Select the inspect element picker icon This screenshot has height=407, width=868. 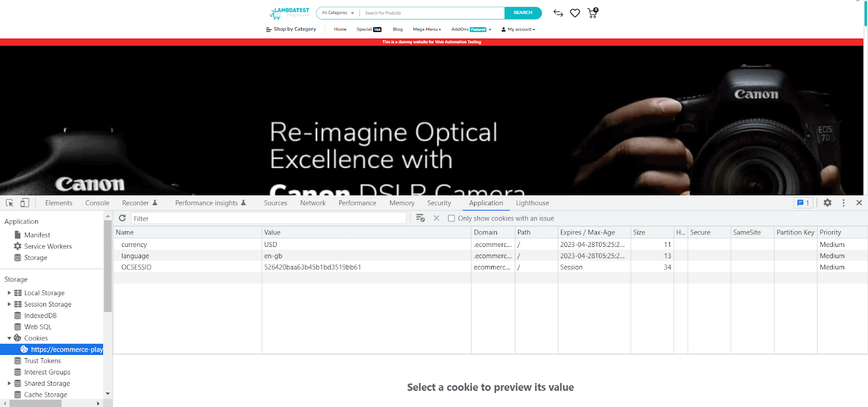[10, 203]
